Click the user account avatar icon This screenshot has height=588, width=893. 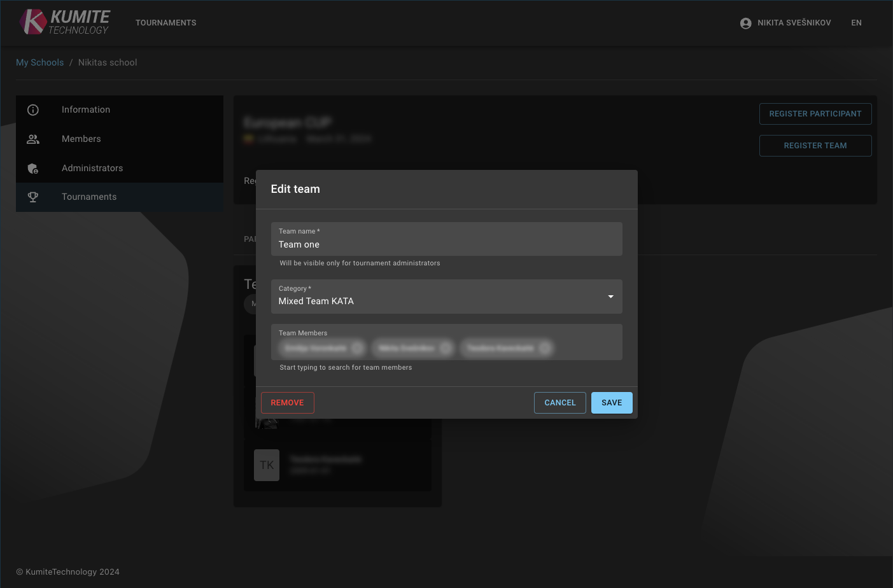click(745, 23)
